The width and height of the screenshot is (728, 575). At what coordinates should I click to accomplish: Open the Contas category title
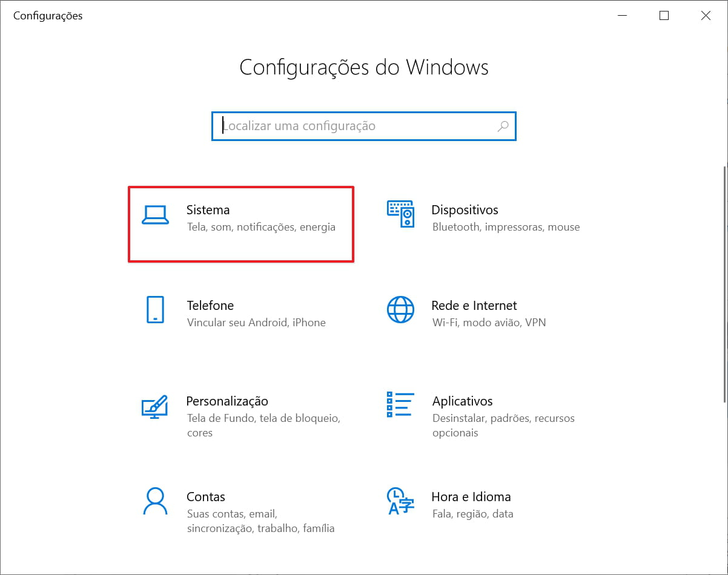coord(206,497)
